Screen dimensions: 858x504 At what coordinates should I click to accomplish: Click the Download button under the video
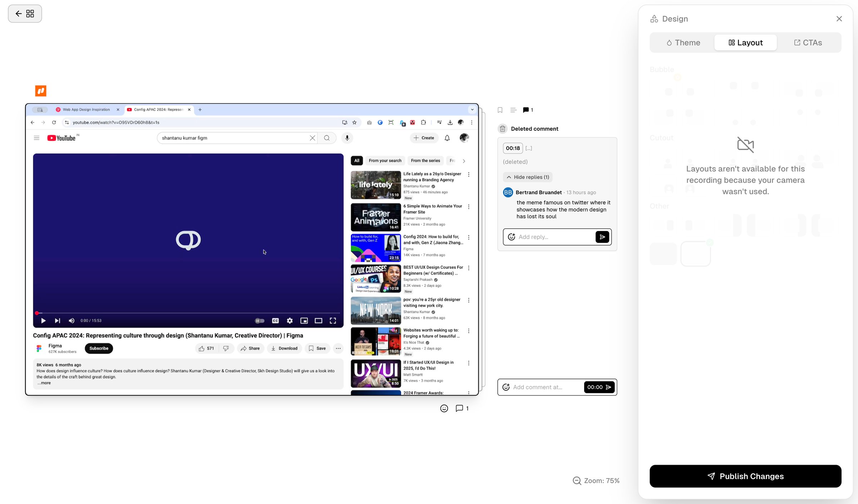(x=284, y=348)
